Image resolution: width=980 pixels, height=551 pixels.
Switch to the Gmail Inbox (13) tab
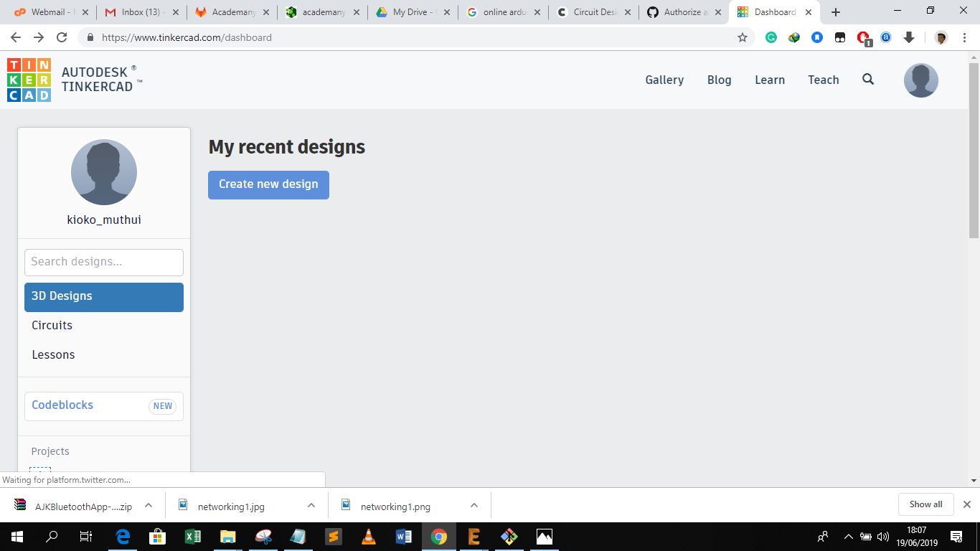[x=140, y=12]
